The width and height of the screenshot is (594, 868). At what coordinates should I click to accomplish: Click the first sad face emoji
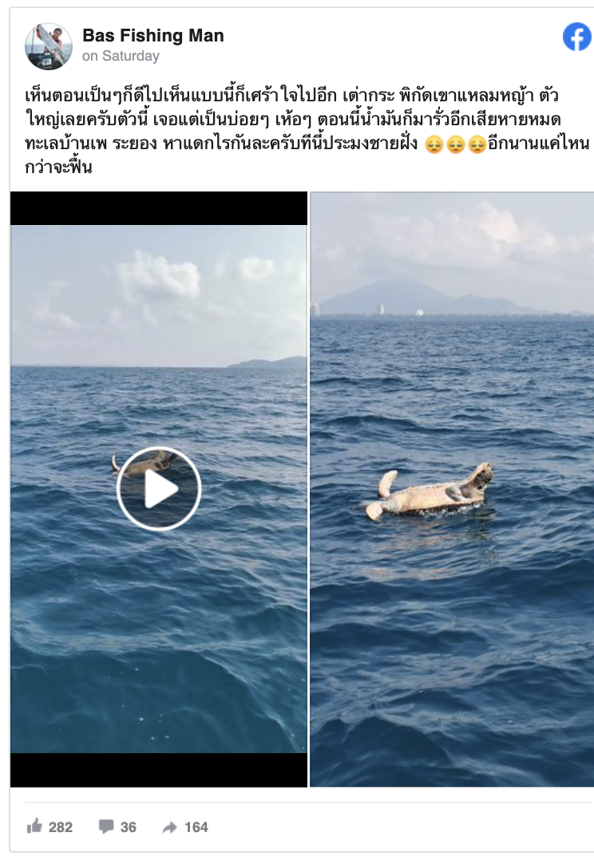(x=434, y=145)
